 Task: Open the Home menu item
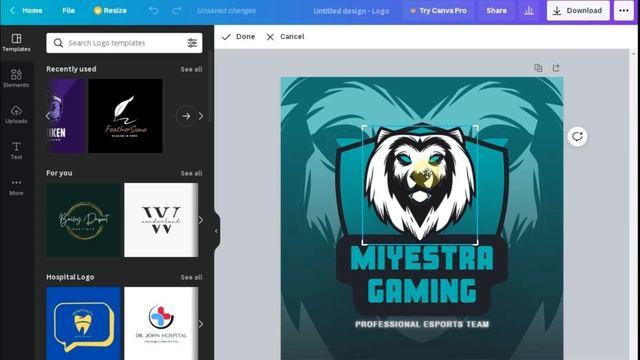[x=32, y=11]
